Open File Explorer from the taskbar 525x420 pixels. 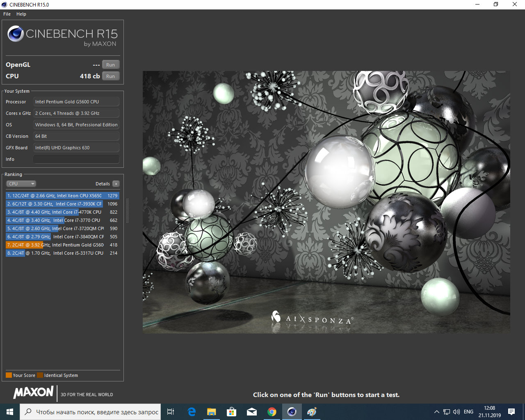211,412
